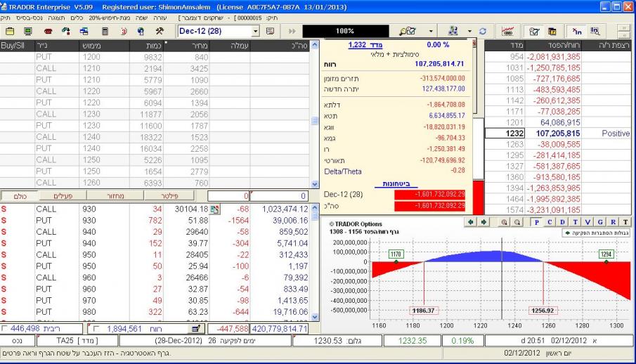
Task: Select the 1232 index row in table
Action: coord(555,133)
